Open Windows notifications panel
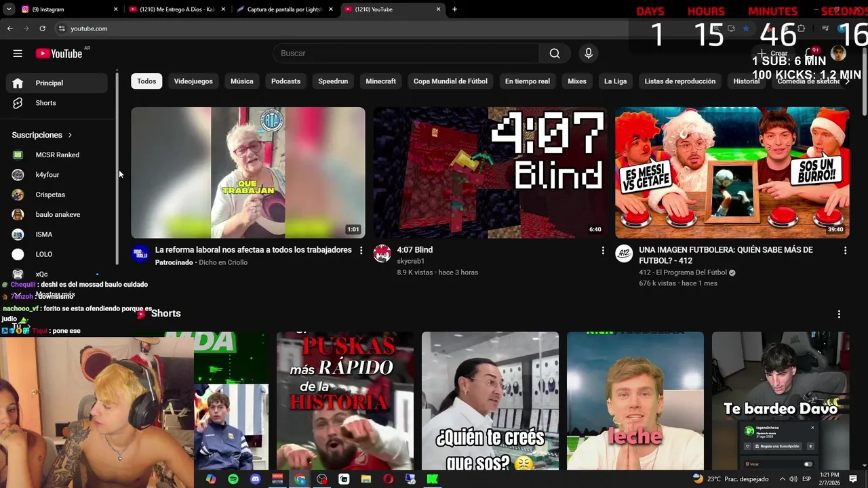The image size is (868, 488). pos(852,479)
